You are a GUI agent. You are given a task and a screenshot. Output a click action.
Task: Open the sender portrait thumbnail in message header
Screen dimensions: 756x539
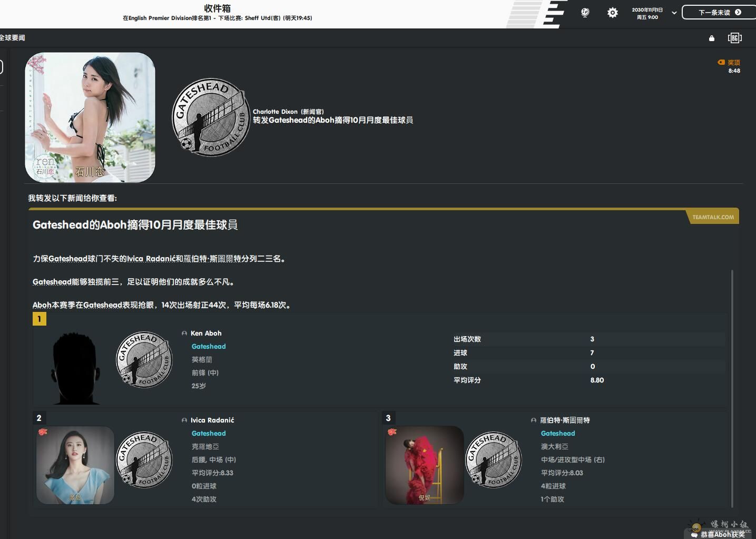pyautogui.click(x=90, y=117)
